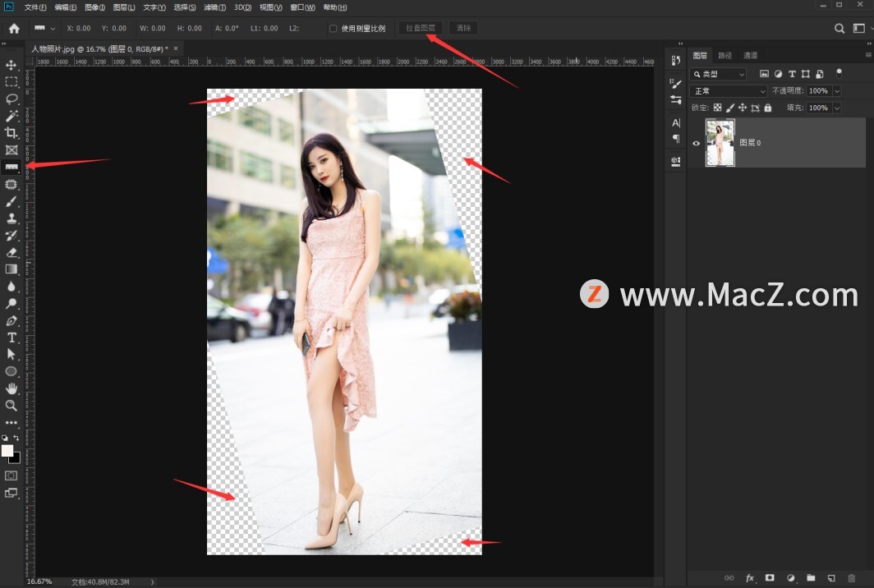Screen dimensions: 874x588
Task: Open the Layers panel menu
Action: click(x=868, y=55)
